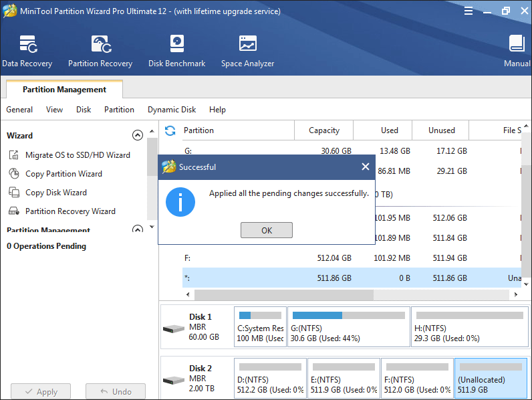Open the Manual book icon
The width and height of the screenshot is (532, 400).
pyautogui.click(x=517, y=43)
